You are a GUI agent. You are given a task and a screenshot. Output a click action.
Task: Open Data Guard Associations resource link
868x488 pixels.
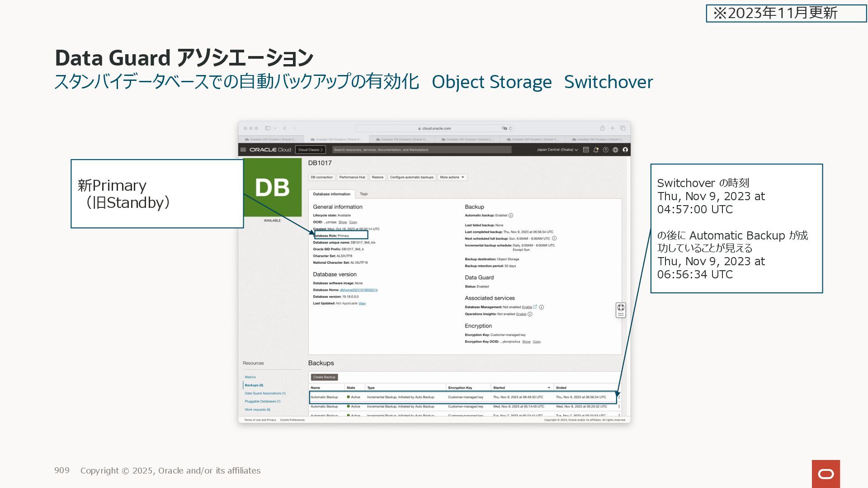pyautogui.click(x=265, y=393)
